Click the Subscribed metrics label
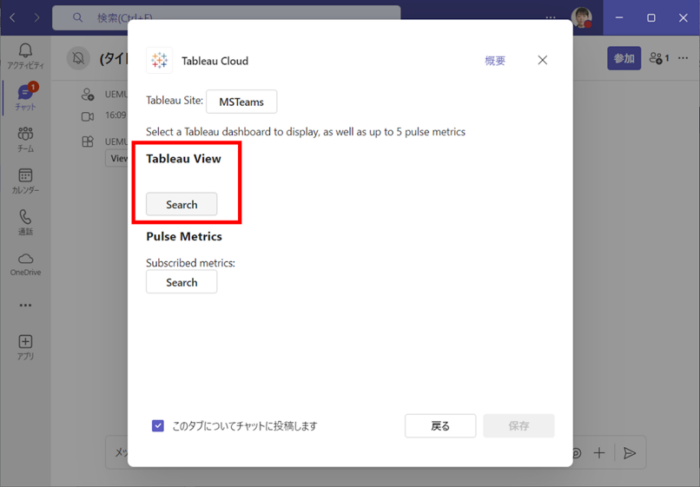The image size is (700, 487). point(191,263)
